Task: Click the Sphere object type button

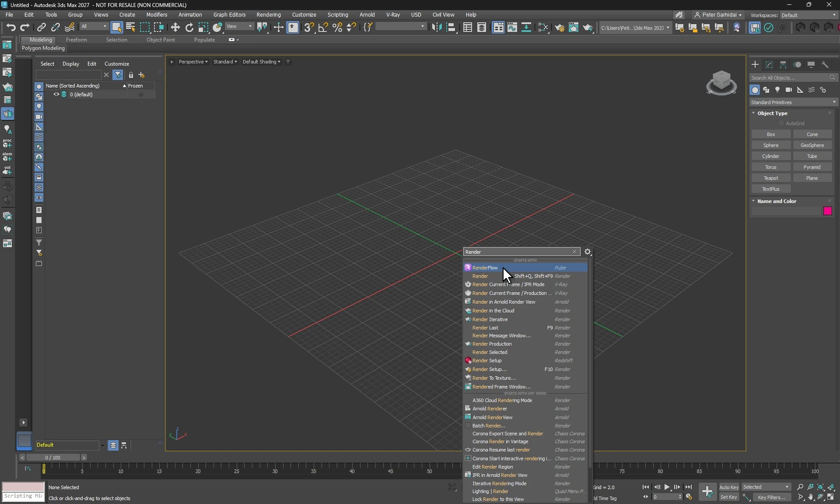Action: tap(771, 145)
